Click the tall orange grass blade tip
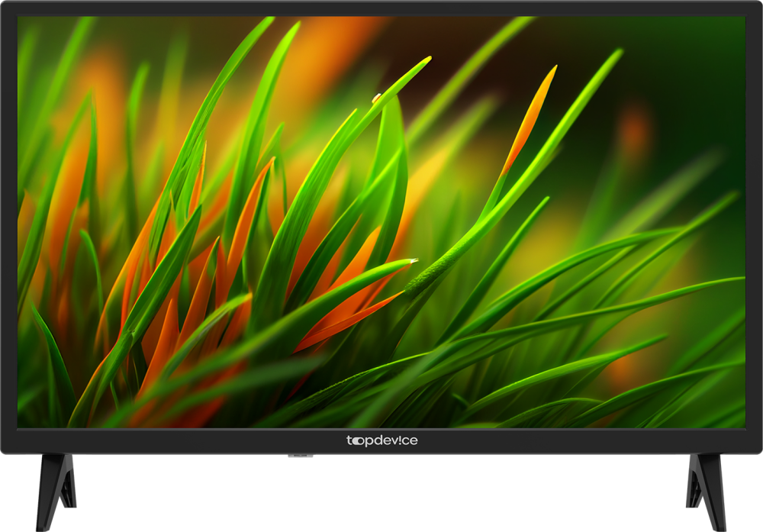 548,78
